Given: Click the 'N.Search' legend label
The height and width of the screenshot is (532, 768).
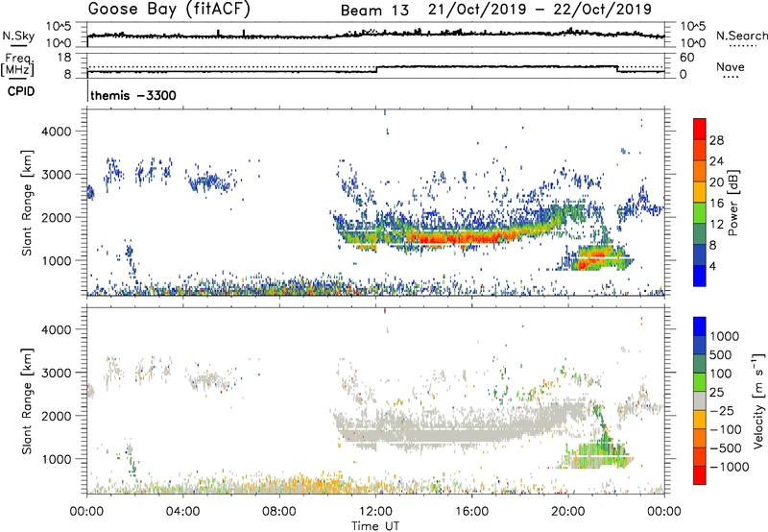Looking at the screenshot, I should click(741, 36).
